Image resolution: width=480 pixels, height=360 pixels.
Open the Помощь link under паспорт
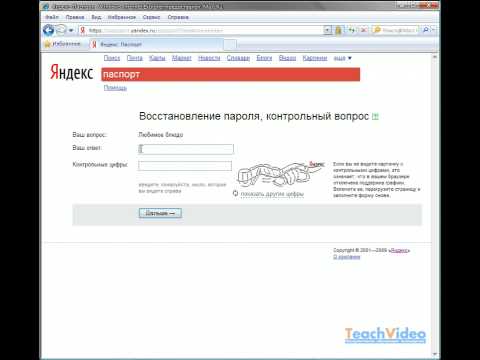point(115,88)
